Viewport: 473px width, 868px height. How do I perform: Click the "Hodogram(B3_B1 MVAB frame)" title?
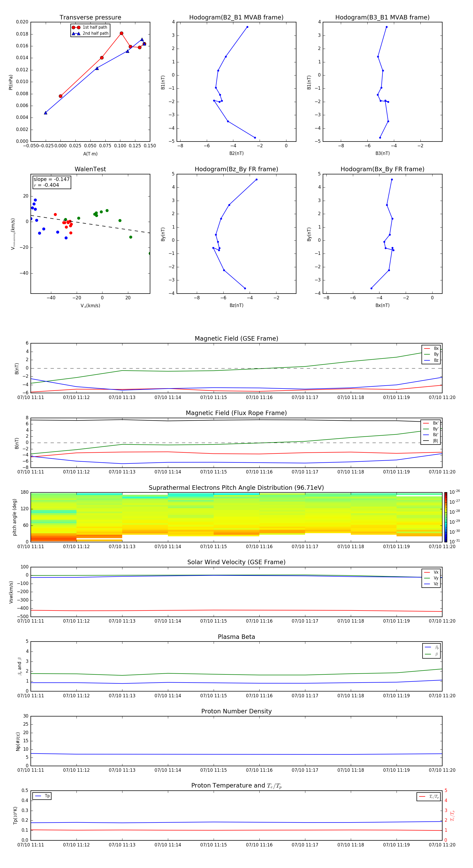click(x=382, y=18)
